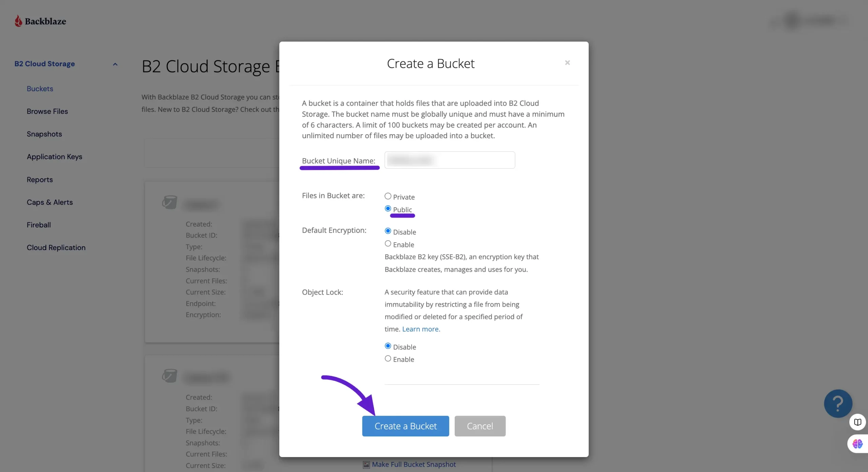This screenshot has width=868, height=472.
Task: Click the snapshot image icon beside Make Full Bucket Snapshot
Action: pyautogui.click(x=366, y=465)
